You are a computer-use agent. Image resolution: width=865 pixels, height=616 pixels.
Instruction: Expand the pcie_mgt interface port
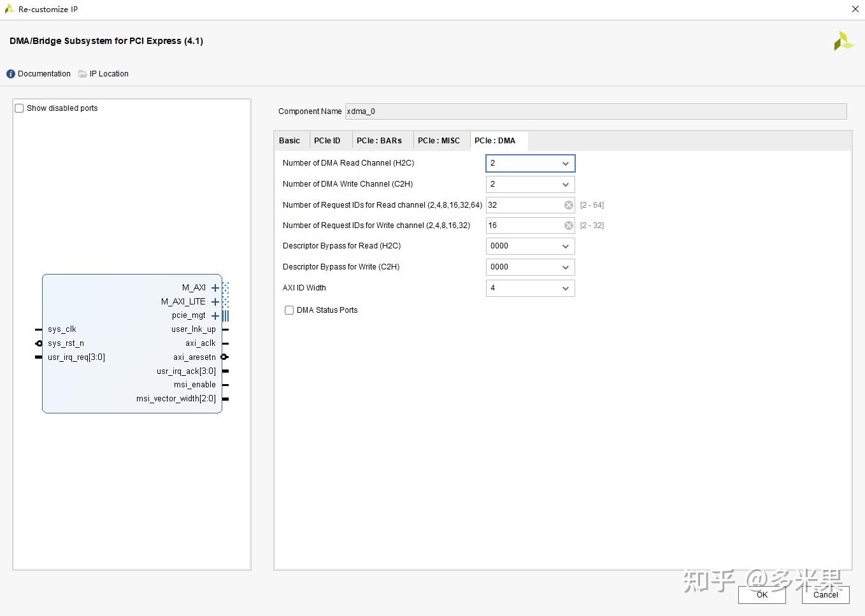215,315
